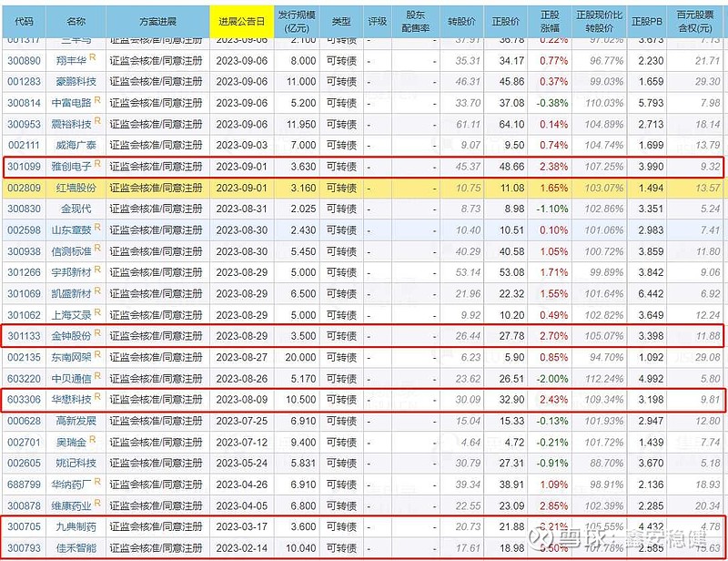Click the R marker beside 宇邦新材
728x561 pixels.
point(97,269)
